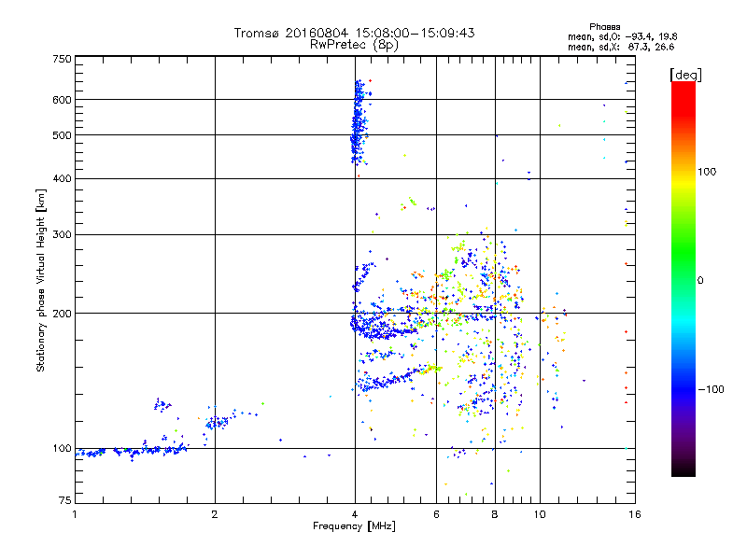Click the x-axis tick label '4'

(355, 514)
